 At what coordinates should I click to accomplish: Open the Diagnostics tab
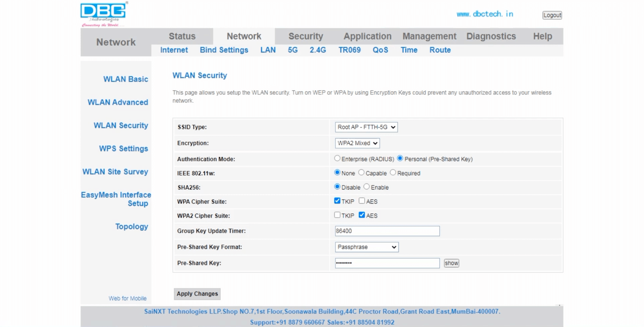(491, 37)
